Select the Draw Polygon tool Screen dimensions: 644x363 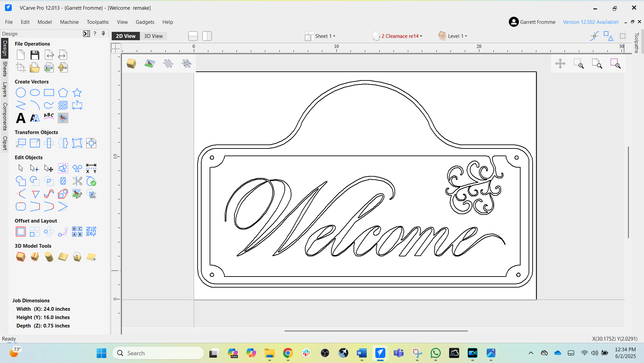[x=63, y=93]
